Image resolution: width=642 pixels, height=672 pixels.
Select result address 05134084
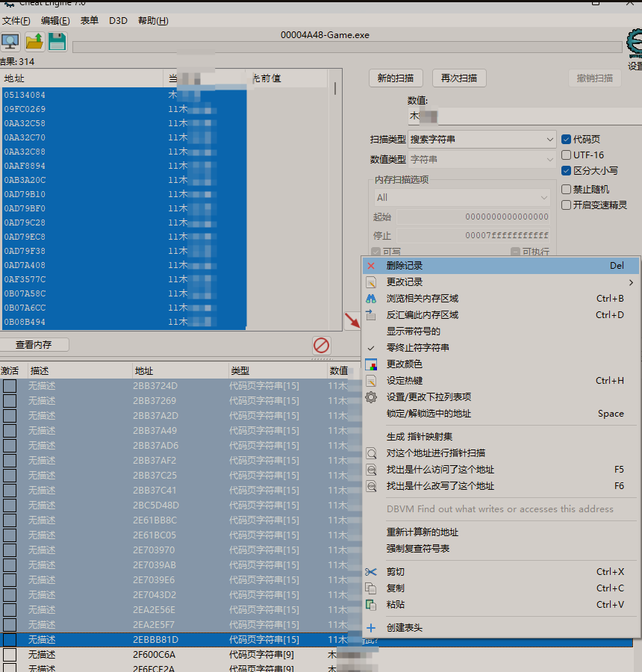(124, 95)
